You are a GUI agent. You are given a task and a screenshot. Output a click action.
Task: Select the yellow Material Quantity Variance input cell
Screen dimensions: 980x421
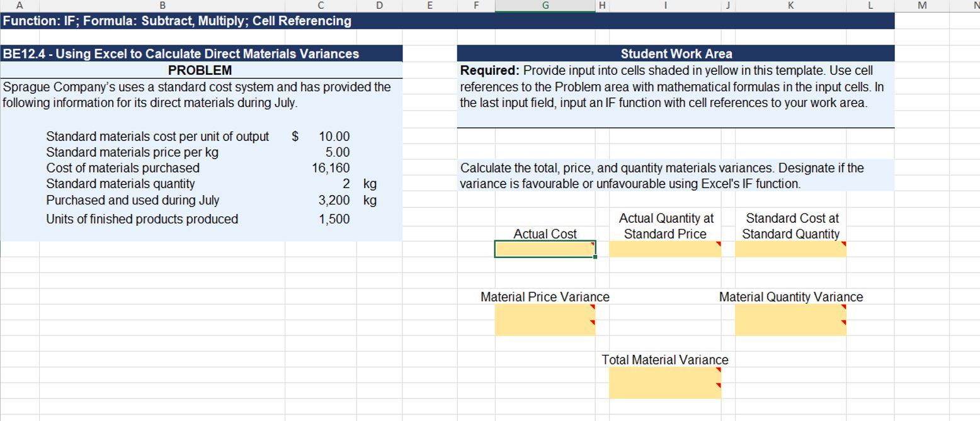[x=790, y=319]
